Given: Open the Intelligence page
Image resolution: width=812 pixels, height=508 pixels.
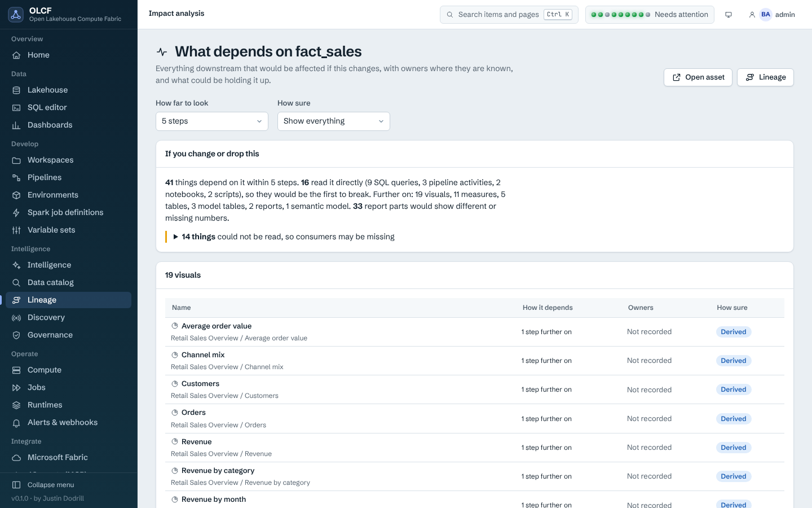Looking at the screenshot, I should (x=68, y=265).
